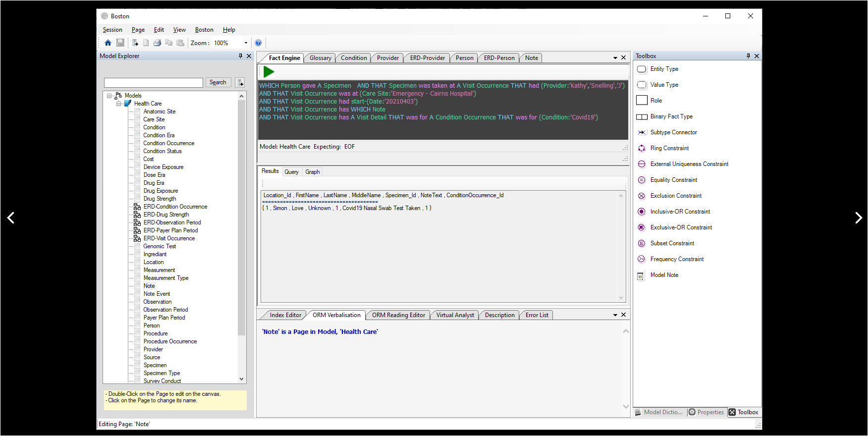Select the Frequency Constraint icon
Viewport: 868px width, 436px height.
pyautogui.click(x=642, y=259)
